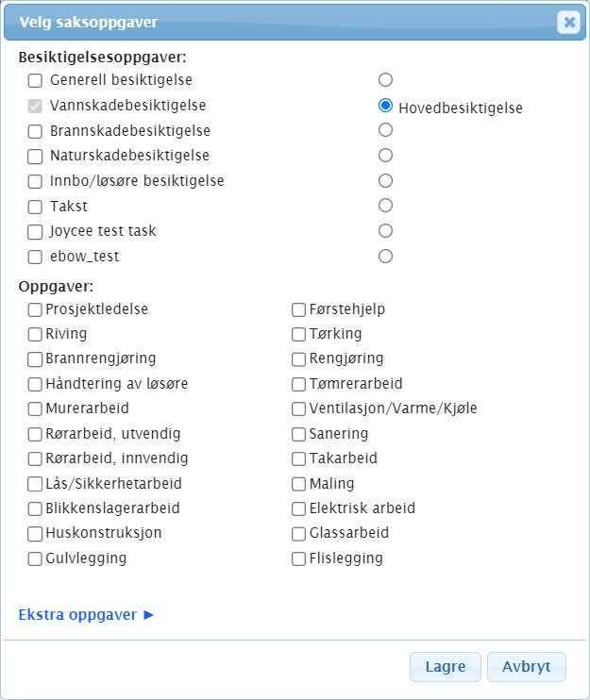
Task: Expand Ekstra oppgaver section
Action: pos(86,615)
